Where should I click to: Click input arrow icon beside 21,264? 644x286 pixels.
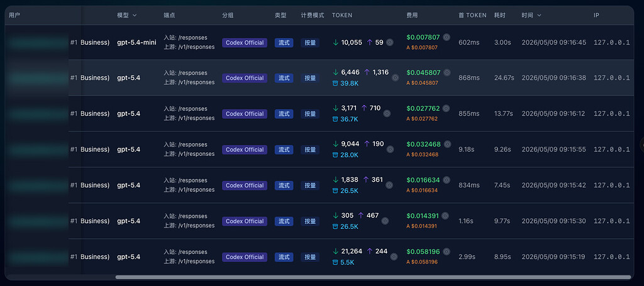(336, 251)
